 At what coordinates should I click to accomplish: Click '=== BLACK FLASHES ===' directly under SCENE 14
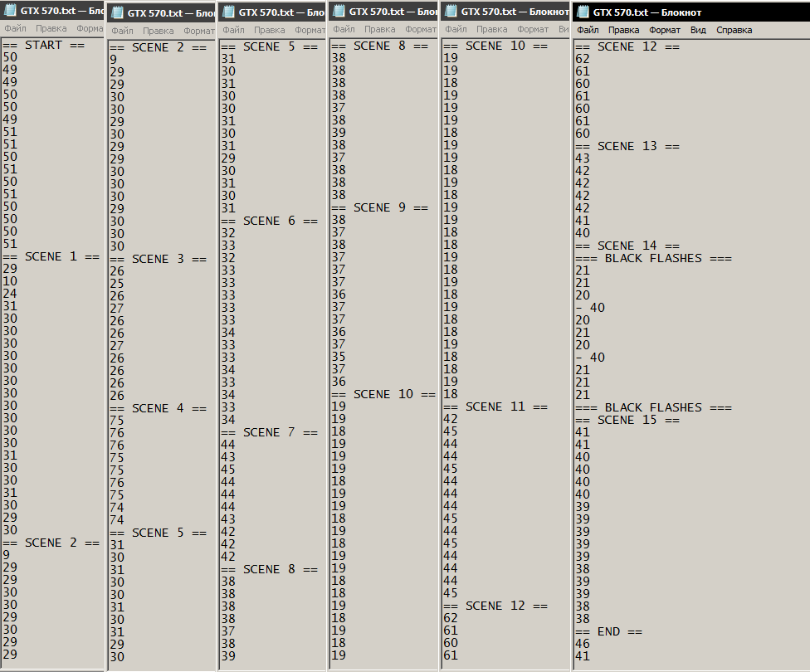(x=653, y=258)
